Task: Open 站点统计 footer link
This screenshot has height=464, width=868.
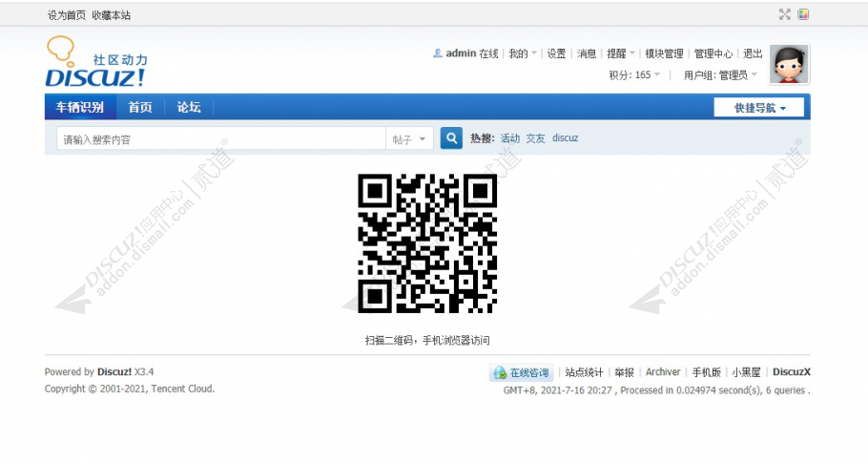Action: pos(584,372)
